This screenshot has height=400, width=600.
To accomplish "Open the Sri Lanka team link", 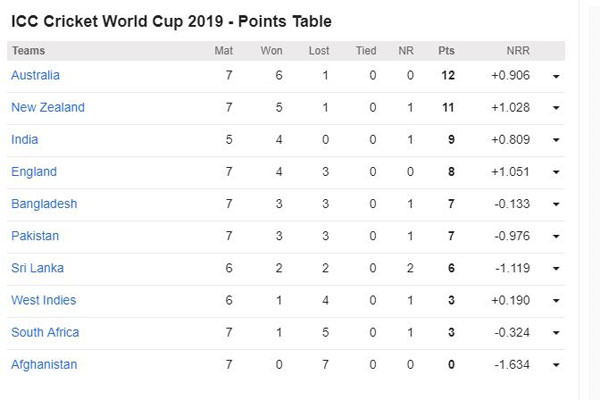I will [37, 268].
